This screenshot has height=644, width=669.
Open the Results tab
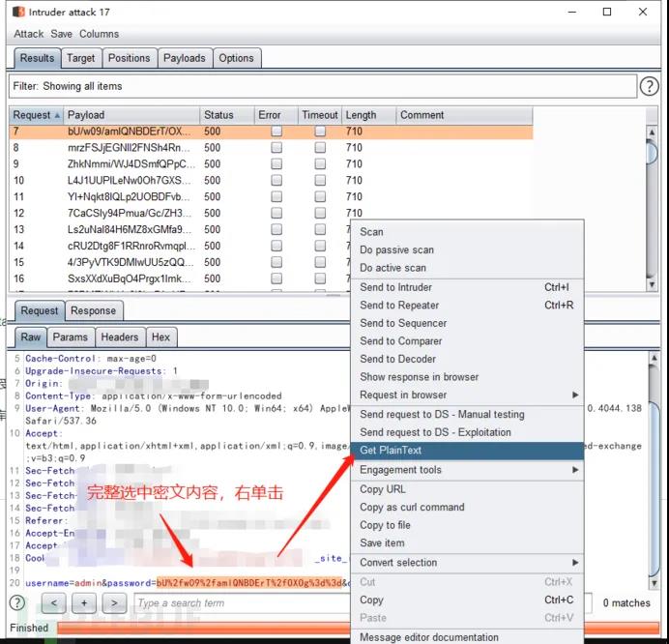(x=37, y=58)
